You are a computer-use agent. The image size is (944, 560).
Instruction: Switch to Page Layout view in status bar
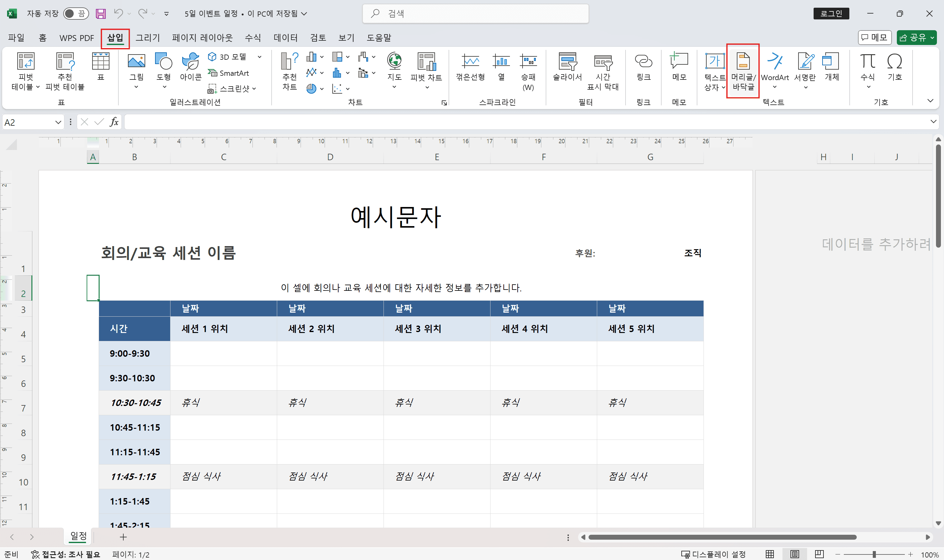tap(795, 554)
